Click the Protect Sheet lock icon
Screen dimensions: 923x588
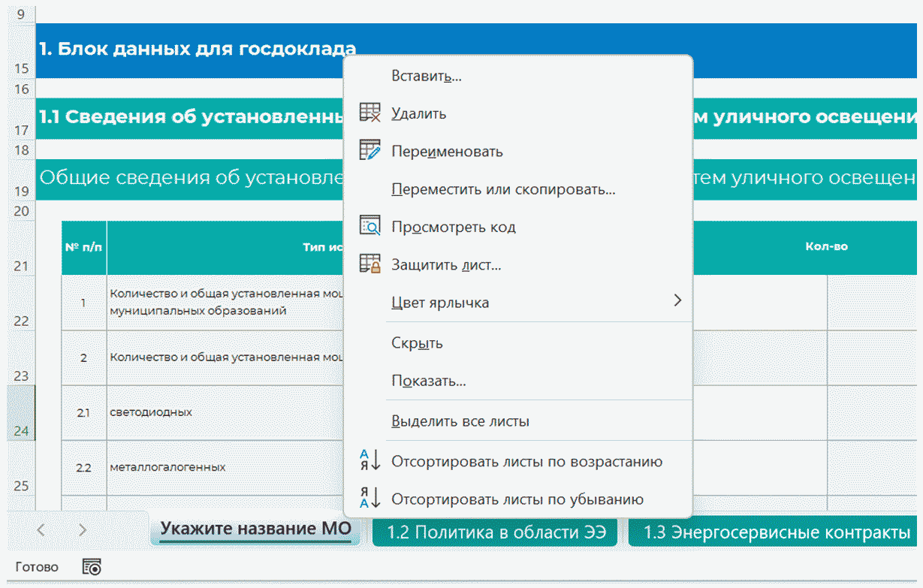(370, 264)
